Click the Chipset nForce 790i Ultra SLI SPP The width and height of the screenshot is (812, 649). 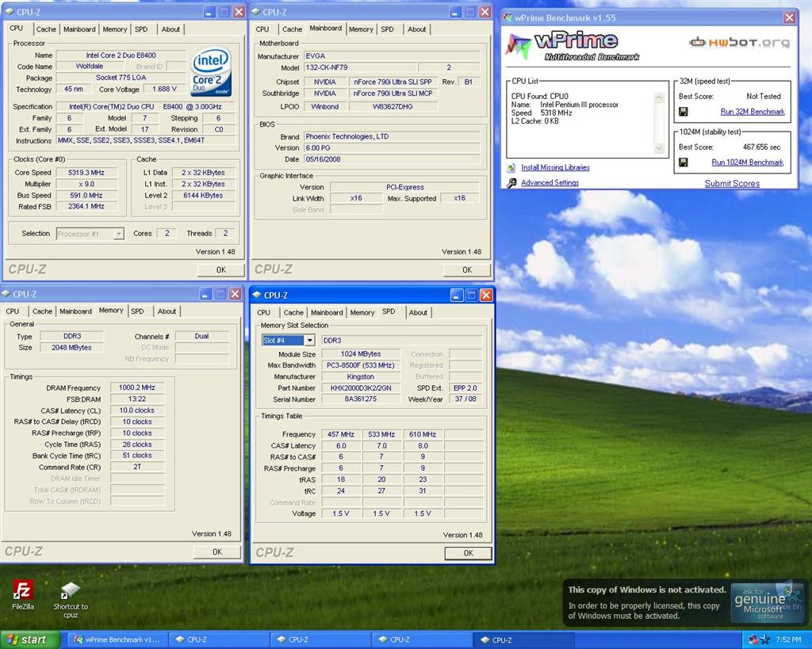[x=393, y=82]
